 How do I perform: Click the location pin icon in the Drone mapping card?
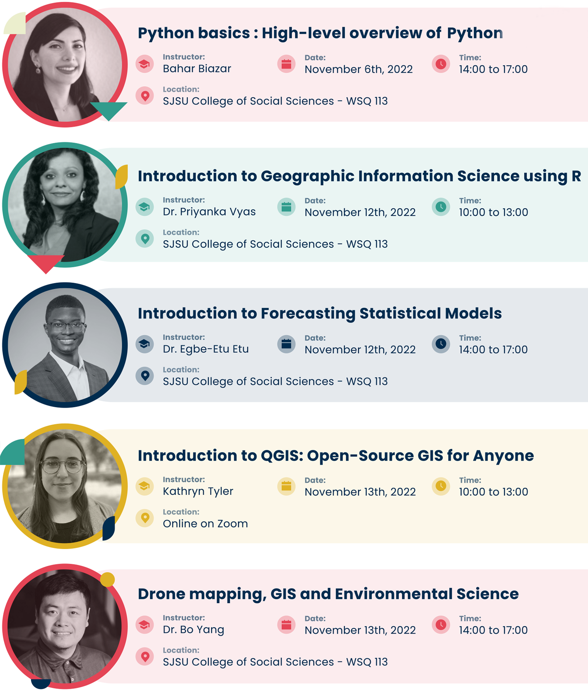coord(144,656)
